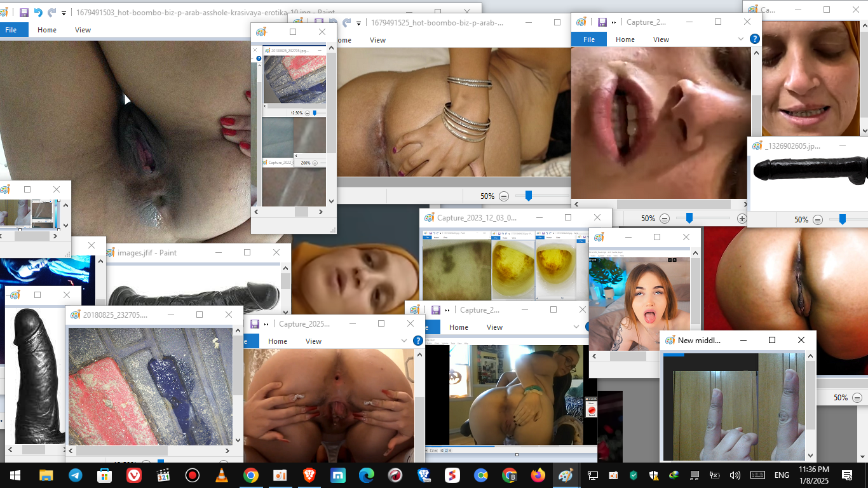Open the Quick Access Toolbar dropdown in the 1679491525 window
This screenshot has height=488, width=868.
[x=360, y=22]
